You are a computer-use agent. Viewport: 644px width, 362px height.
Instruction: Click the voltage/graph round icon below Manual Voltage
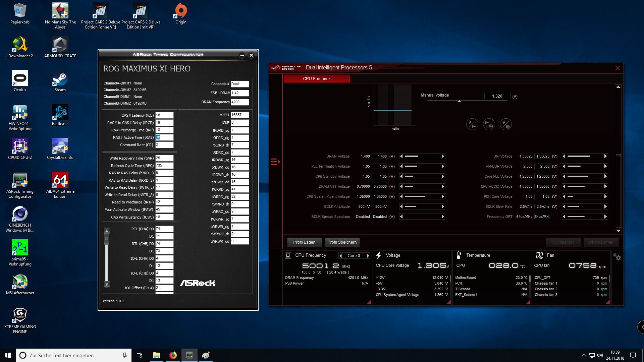point(472,124)
